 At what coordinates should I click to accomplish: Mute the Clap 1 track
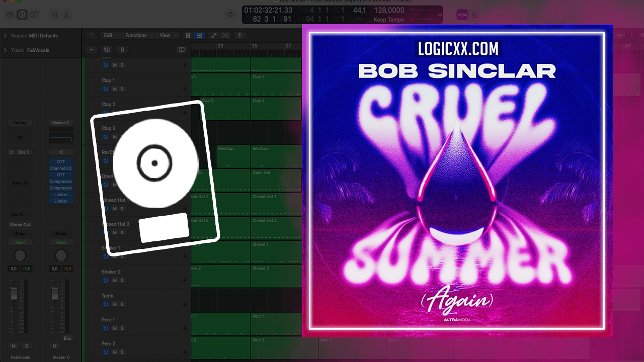(115, 89)
